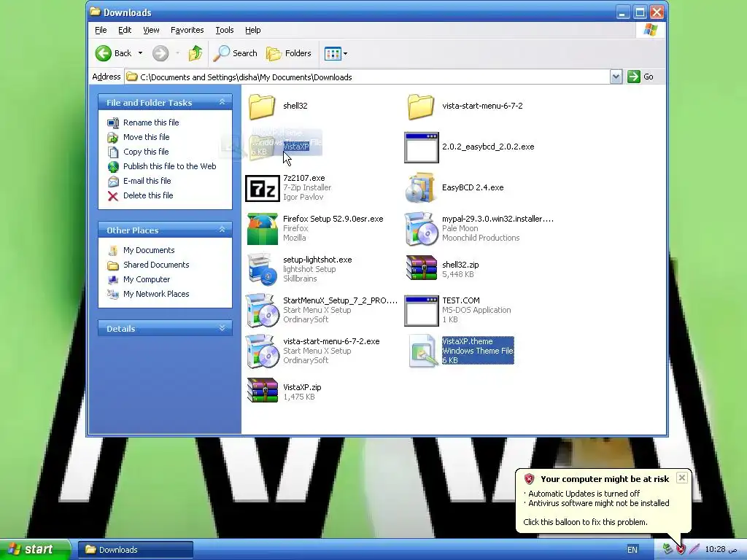Open the Forward history dropdown arrow
Screen dimensions: 747x560
click(x=177, y=53)
